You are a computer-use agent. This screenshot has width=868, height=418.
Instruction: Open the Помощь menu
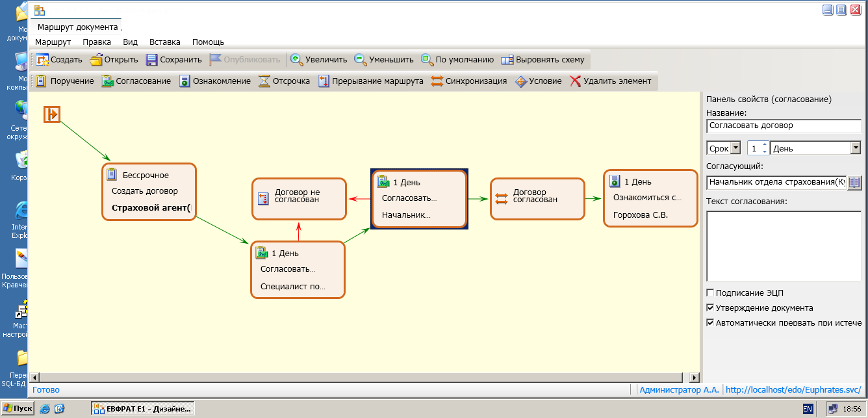(x=208, y=42)
